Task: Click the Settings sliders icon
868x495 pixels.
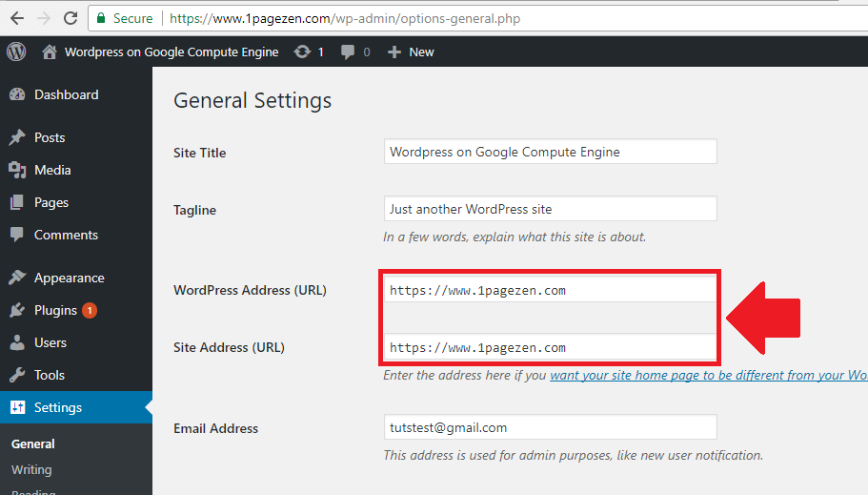Action: click(x=17, y=407)
